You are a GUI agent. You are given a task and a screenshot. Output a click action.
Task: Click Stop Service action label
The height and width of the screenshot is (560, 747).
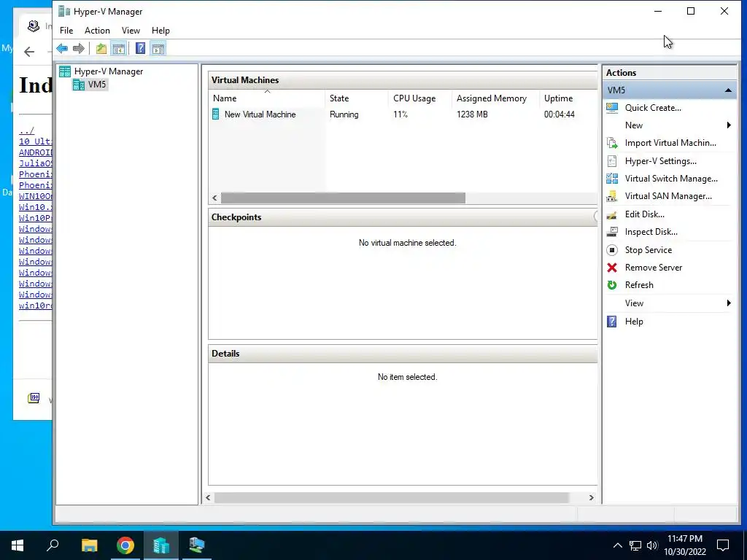(x=649, y=250)
